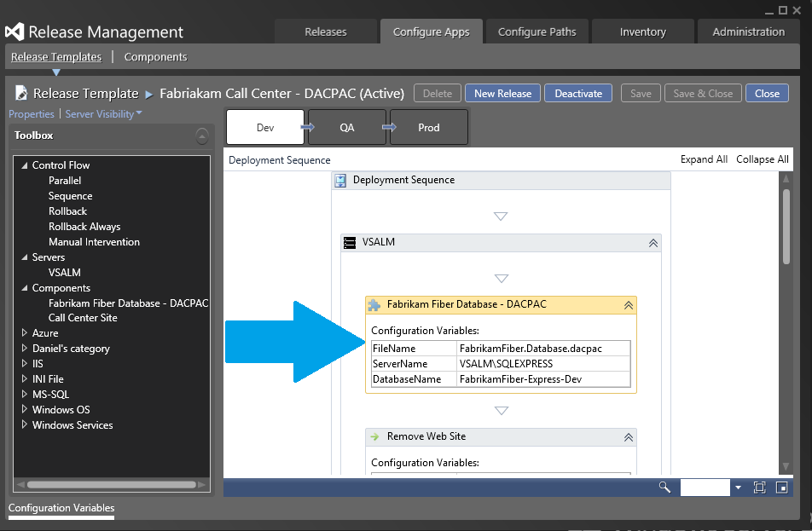Click the zoom magnifier icon in bottom bar
Image resolution: width=812 pixels, height=531 pixels.
(664, 487)
